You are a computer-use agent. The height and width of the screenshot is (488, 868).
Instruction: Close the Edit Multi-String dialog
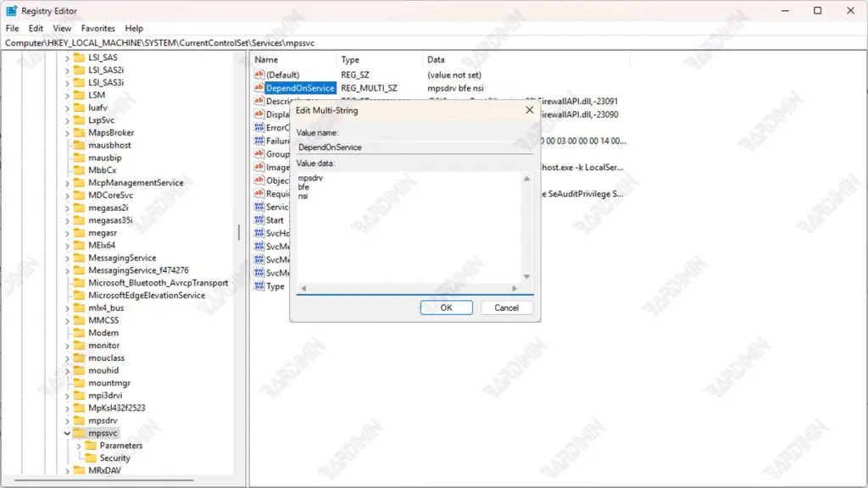coord(529,110)
